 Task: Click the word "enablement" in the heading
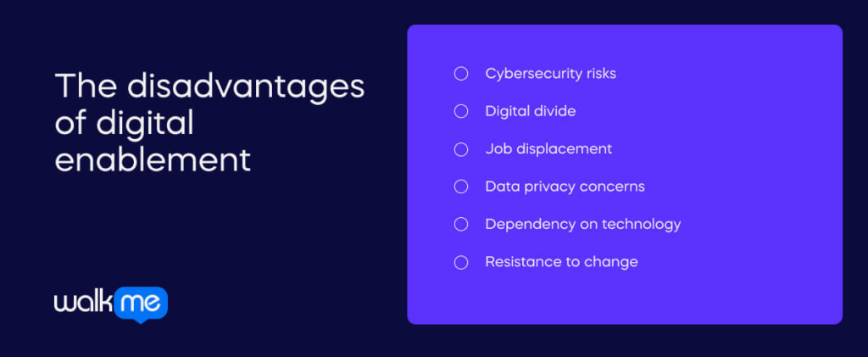(153, 159)
